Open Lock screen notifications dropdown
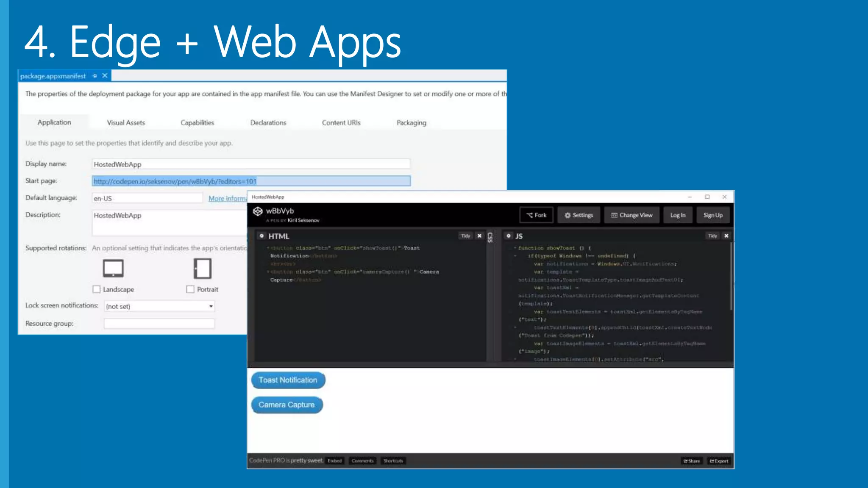868x488 pixels. tap(159, 306)
